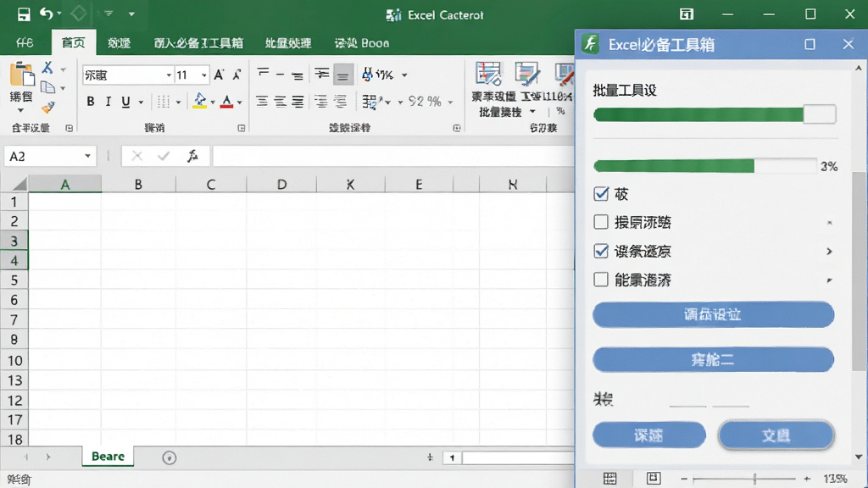Open the underline style dropdown arrow

(141, 102)
